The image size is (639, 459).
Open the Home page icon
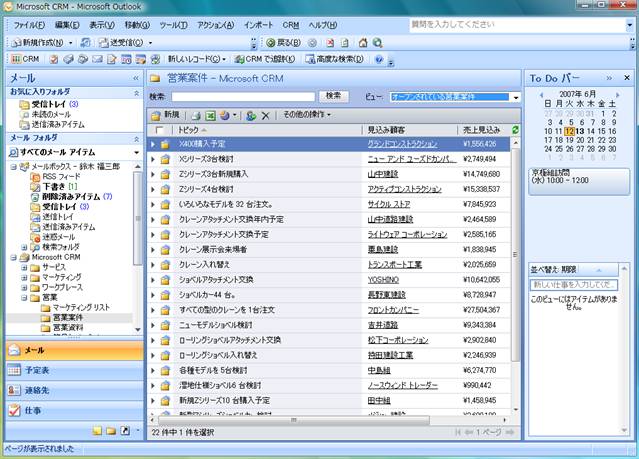(x=363, y=43)
